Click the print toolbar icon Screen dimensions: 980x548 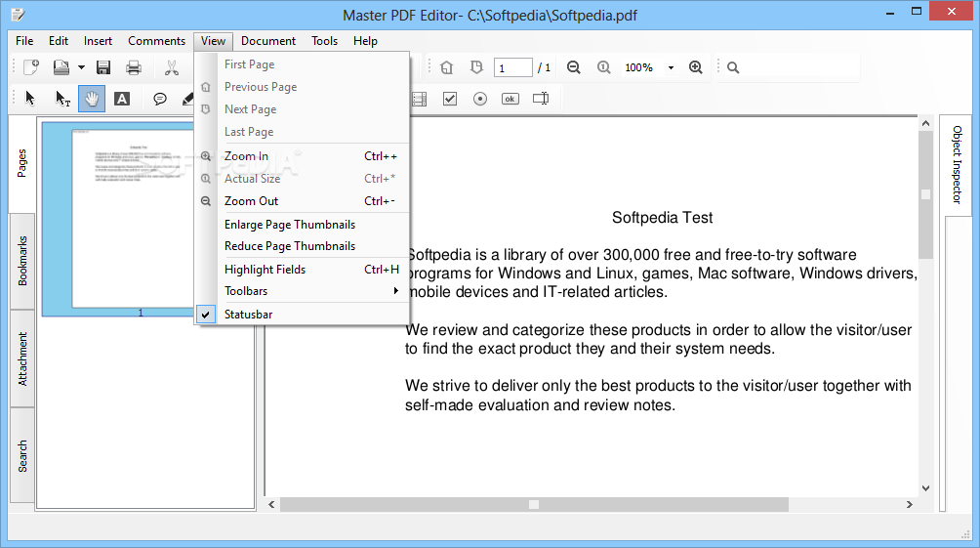pyautogui.click(x=134, y=67)
